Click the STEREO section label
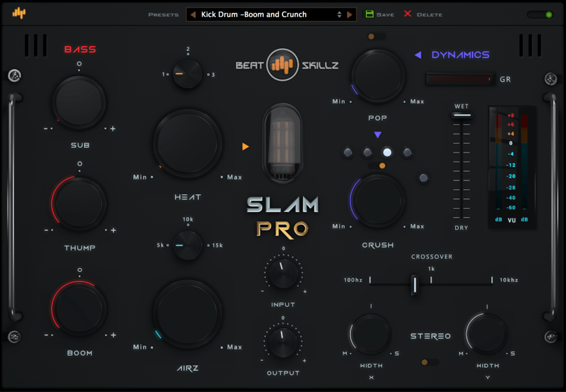 pyautogui.click(x=431, y=336)
